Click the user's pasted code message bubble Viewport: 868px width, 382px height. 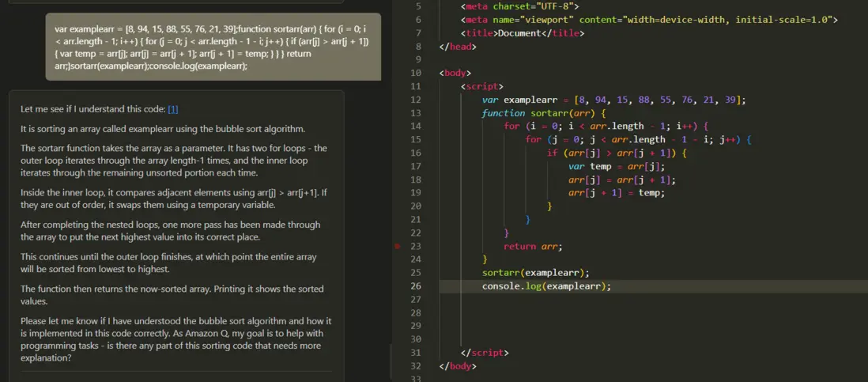[213, 47]
